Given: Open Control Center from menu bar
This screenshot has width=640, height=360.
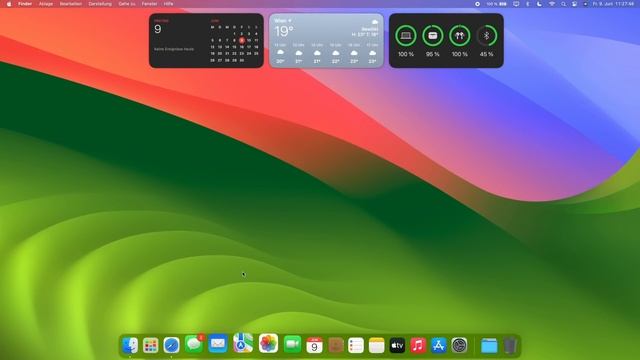Looking at the screenshot, I should tap(574, 4).
